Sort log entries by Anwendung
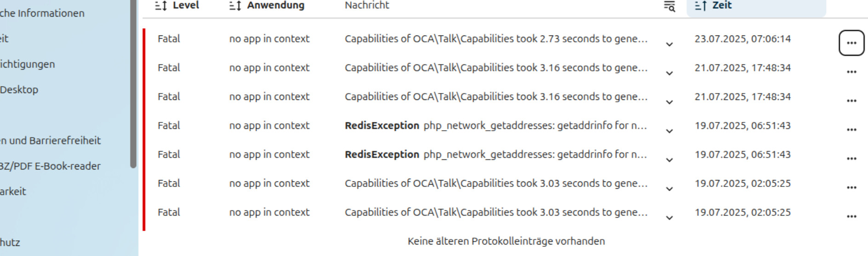 pyautogui.click(x=267, y=6)
